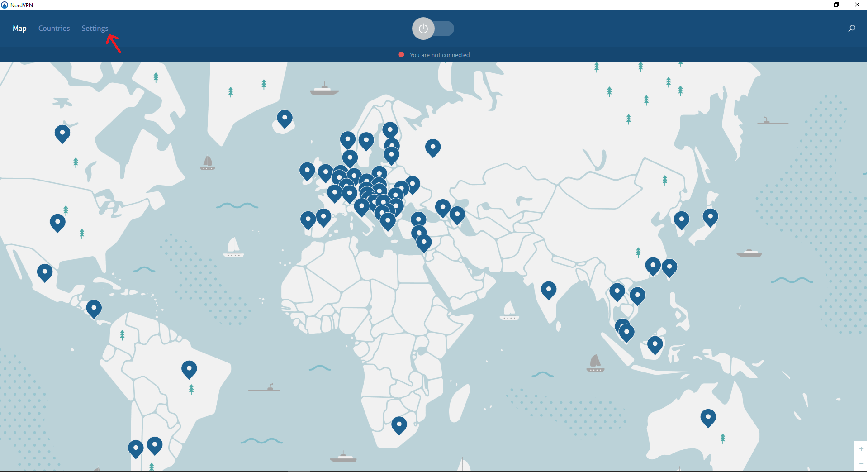Select the Sweden server pin
Image resolution: width=868 pixels, height=472 pixels.
(366, 141)
